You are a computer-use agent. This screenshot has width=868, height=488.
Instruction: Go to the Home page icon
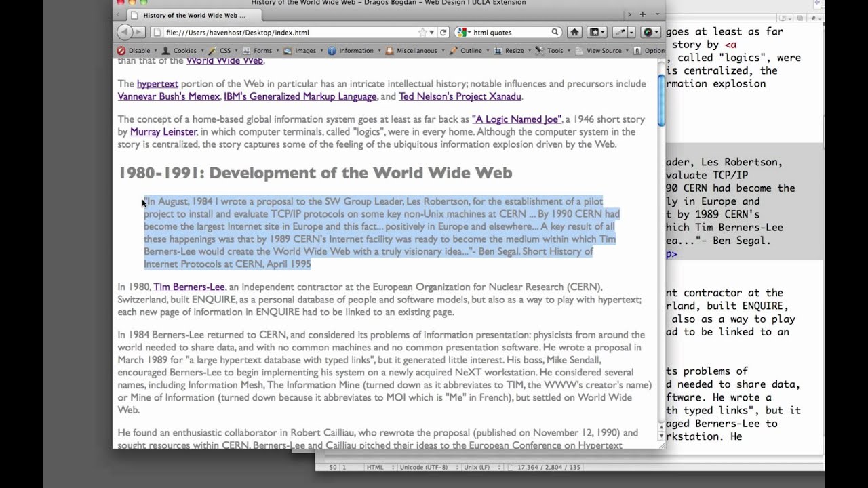coord(574,32)
